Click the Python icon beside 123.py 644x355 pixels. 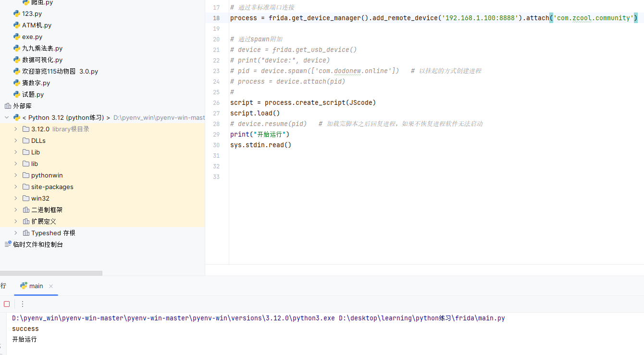coord(17,13)
